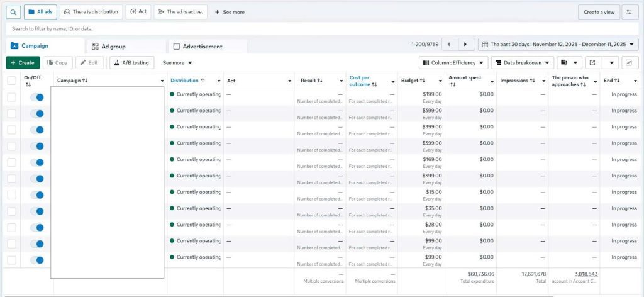This screenshot has height=297, width=644.
Task: Tick the select-all checkbox in table header
Action: 11,81
